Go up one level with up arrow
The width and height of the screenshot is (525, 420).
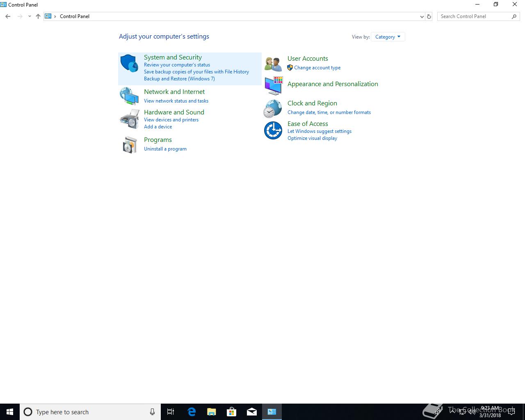(38, 16)
